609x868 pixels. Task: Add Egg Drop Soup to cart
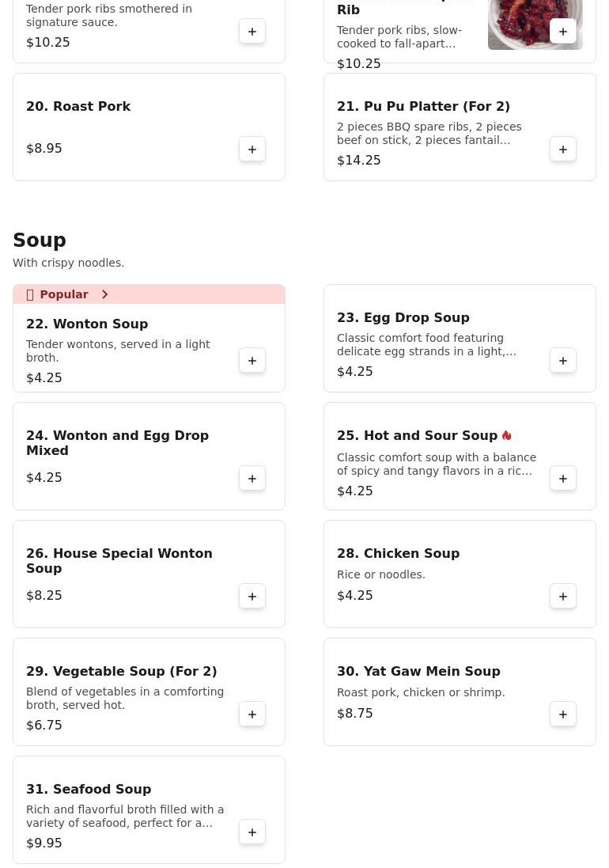pyautogui.click(x=563, y=361)
